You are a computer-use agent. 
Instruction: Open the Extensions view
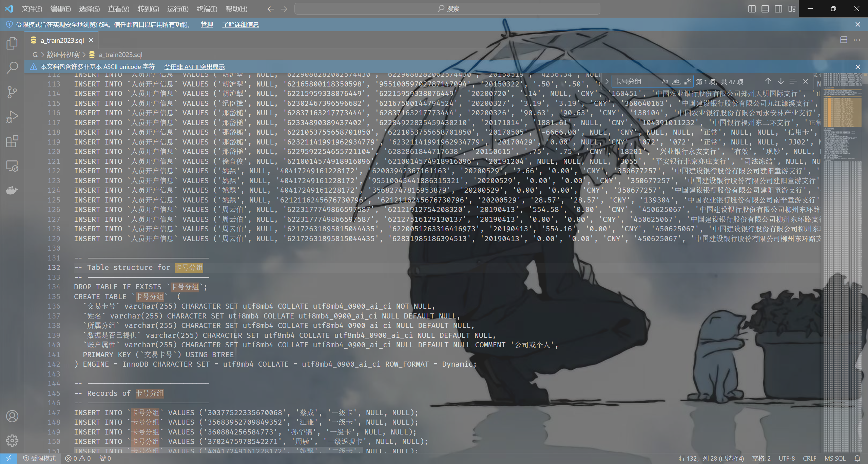pyautogui.click(x=12, y=141)
